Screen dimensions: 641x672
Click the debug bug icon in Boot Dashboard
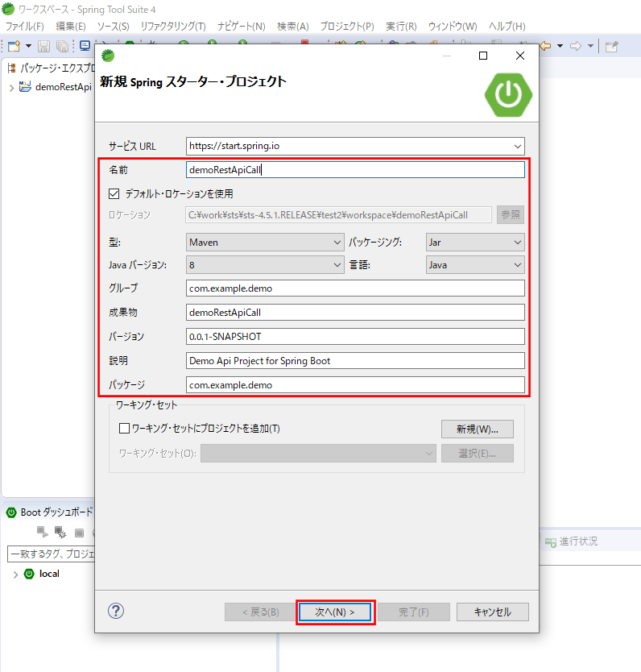(x=60, y=533)
